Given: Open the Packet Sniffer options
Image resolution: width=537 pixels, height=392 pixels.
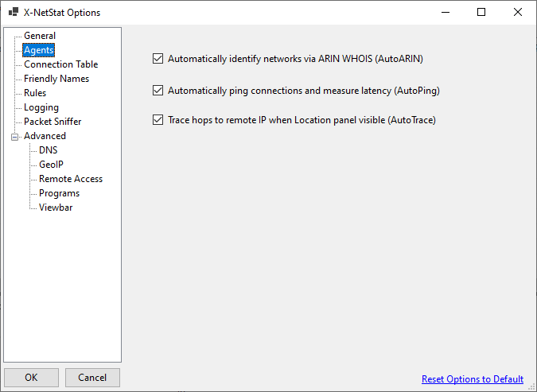Looking at the screenshot, I should tap(53, 122).
